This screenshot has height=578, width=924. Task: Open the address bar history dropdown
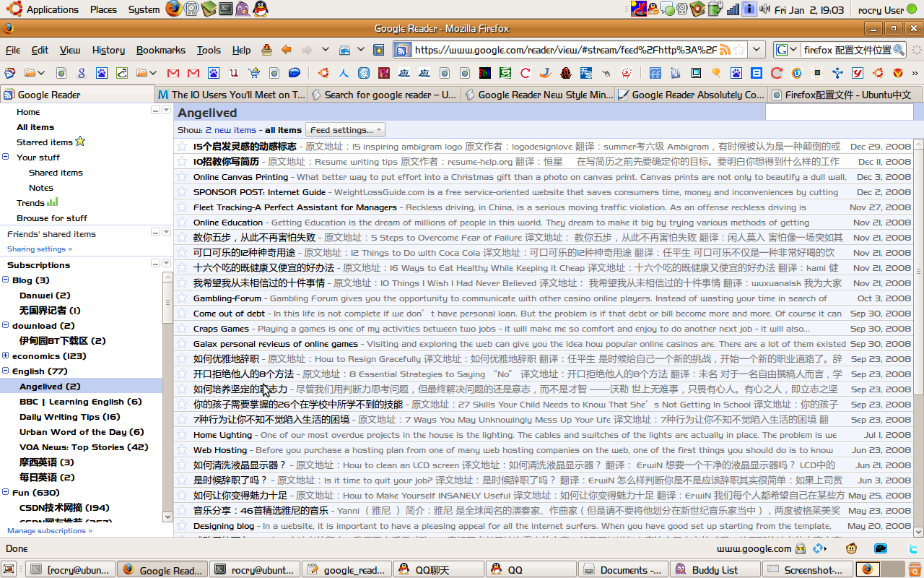(757, 50)
